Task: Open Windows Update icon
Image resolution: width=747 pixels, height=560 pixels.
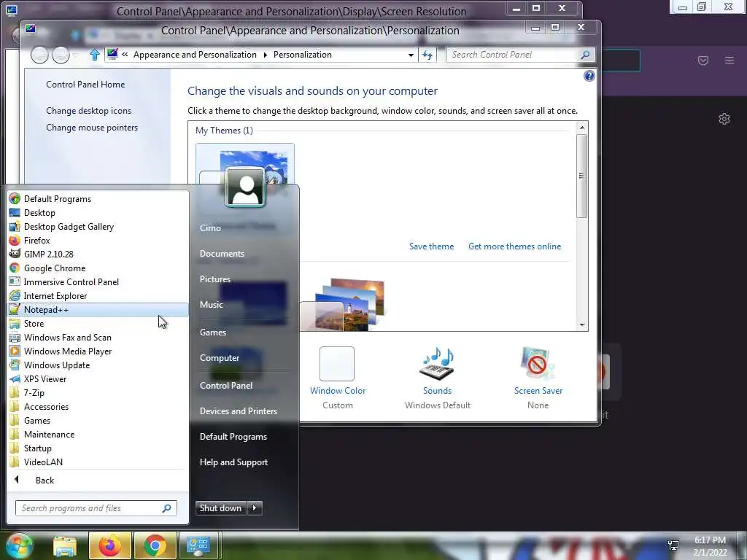Action: tap(15, 365)
